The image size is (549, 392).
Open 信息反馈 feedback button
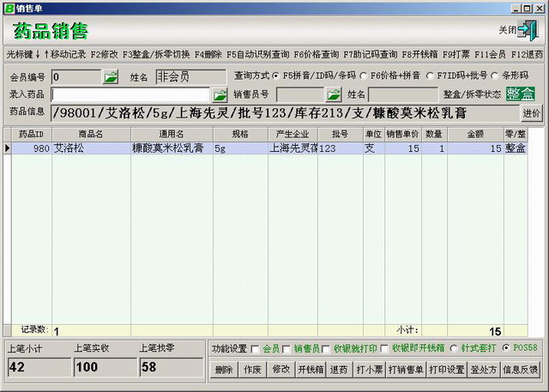pos(522,371)
